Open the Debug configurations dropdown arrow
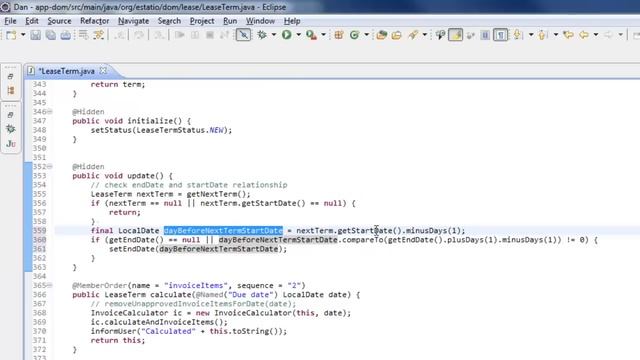The image size is (640, 360). click(x=273, y=35)
